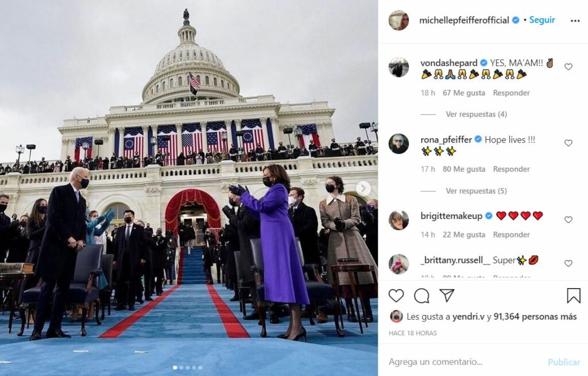Go to next photo with carousel arrow
Screen dimensions: 588x376
point(363,188)
